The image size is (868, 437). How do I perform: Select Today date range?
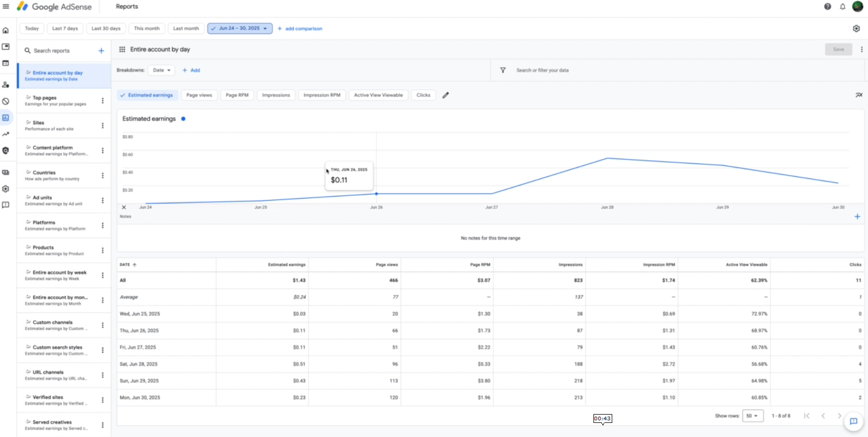point(32,29)
